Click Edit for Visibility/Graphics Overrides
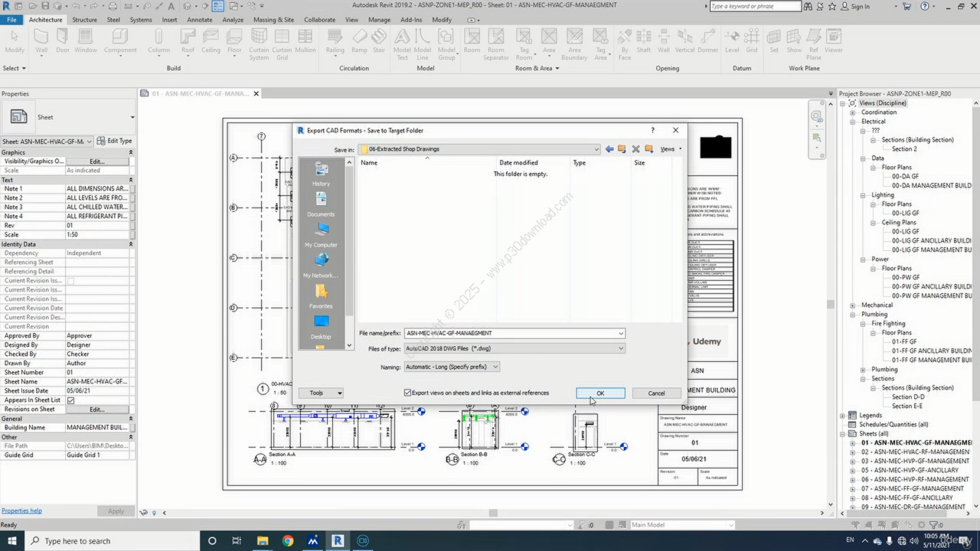Image resolution: width=980 pixels, height=551 pixels. (96, 161)
